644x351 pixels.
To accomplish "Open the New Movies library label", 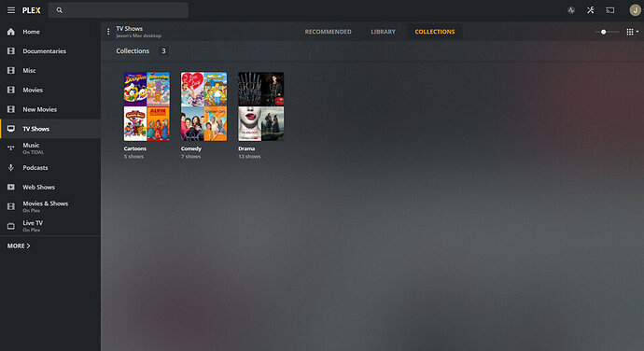I will click(40, 109).
